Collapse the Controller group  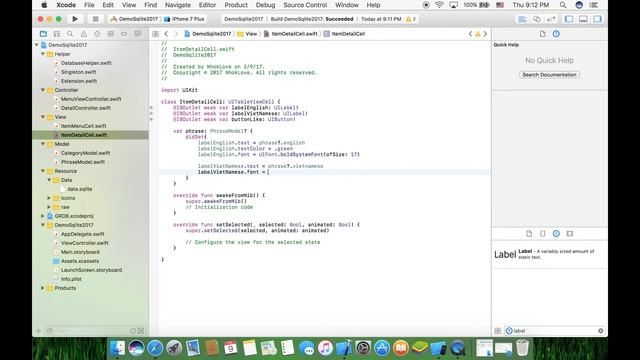point(43,90)
